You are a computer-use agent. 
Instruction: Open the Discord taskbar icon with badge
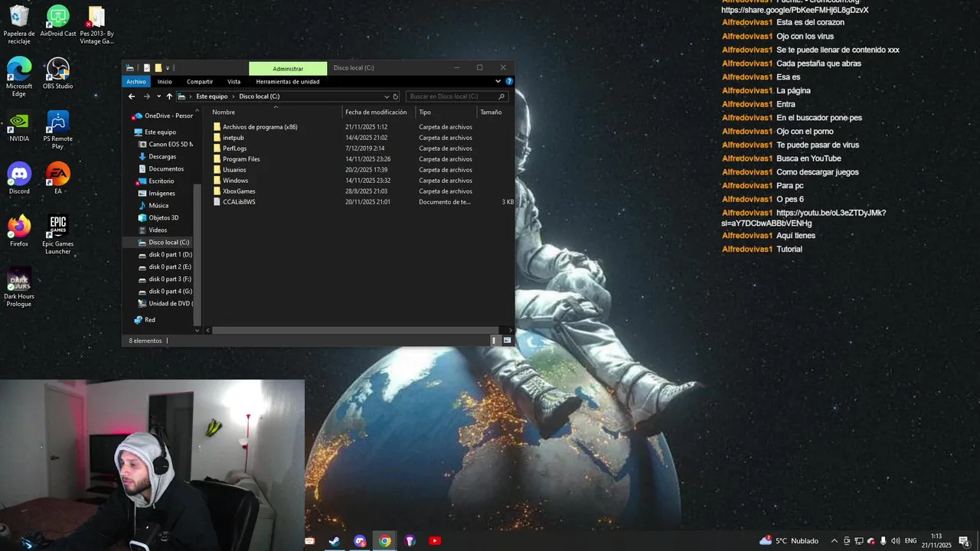click(360, 541)
